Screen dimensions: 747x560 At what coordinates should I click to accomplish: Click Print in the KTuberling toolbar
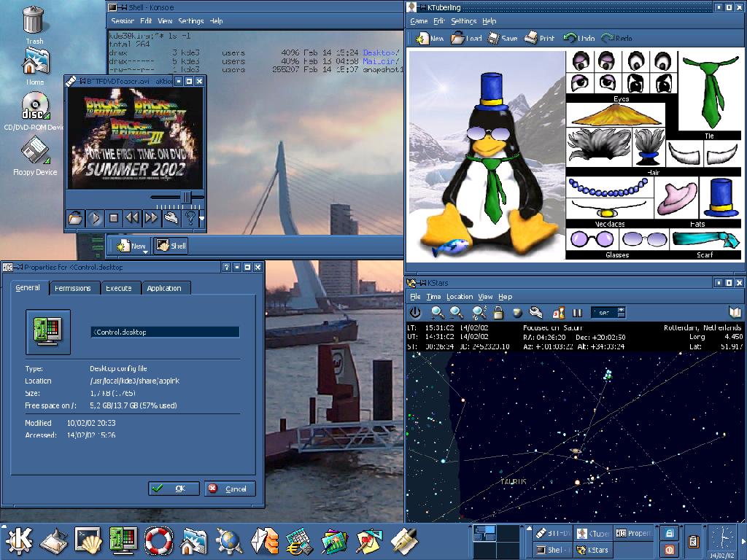pos(539,38)
